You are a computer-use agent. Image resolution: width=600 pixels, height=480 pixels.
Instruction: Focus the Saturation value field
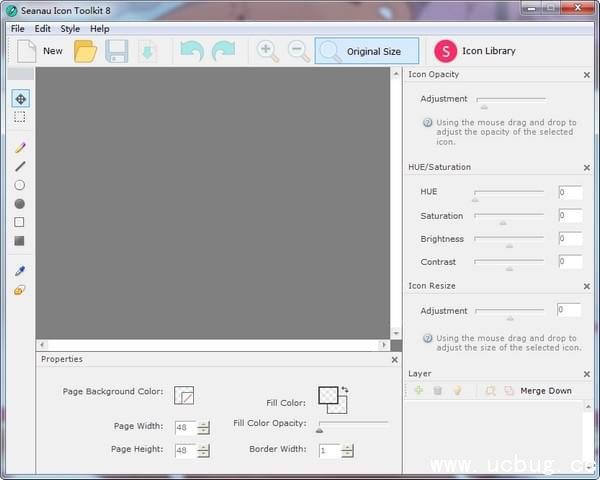570,216
